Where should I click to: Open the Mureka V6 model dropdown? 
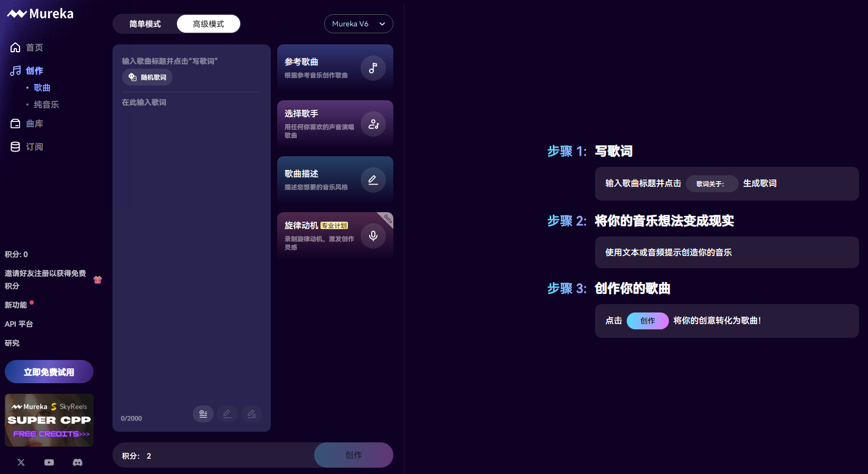tap(358, 24)
